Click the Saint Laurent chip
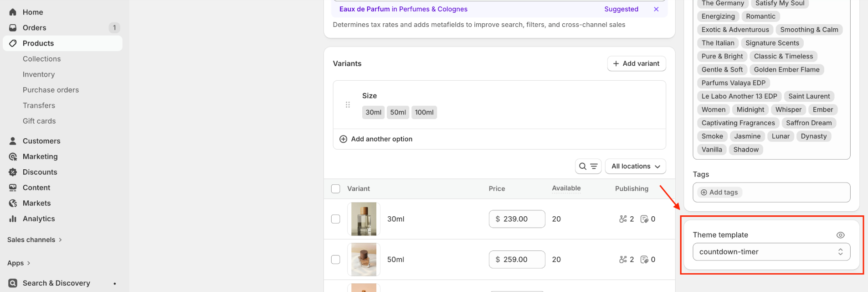868x292 pixels. tap(809, 96)
